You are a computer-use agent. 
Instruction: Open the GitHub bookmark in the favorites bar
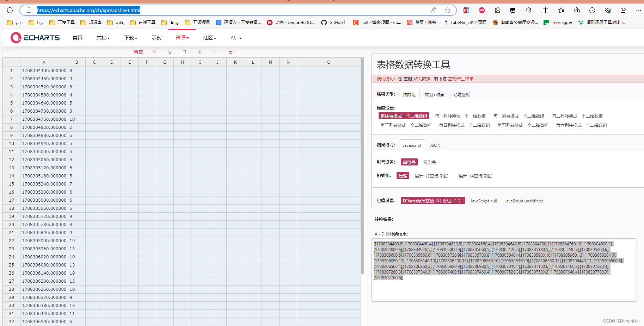click(333, 22)
